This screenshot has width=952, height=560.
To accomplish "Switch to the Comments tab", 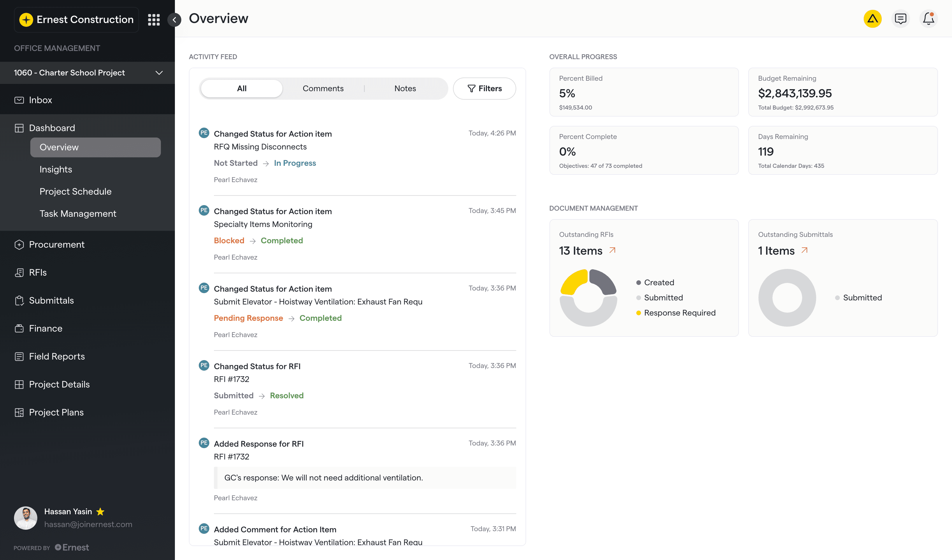I will [x=323, y=88].
